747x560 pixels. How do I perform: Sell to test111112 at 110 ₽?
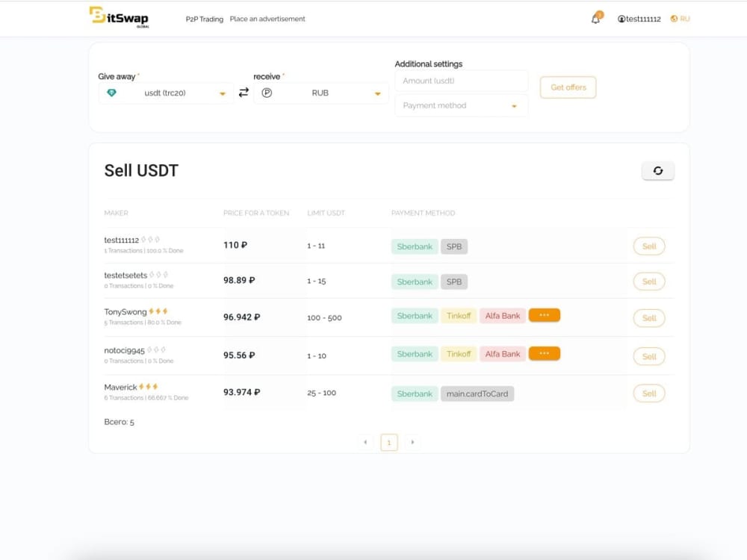tap(649, 246)
